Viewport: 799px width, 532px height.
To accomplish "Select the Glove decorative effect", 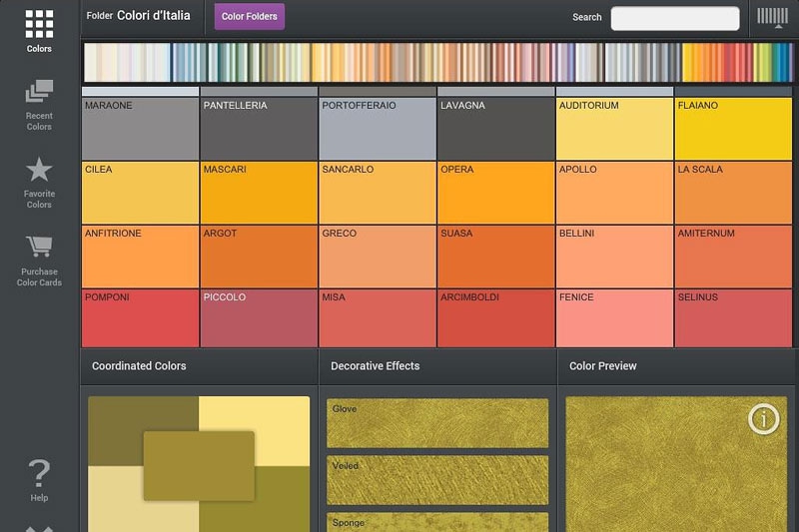I will coord(437,423).
